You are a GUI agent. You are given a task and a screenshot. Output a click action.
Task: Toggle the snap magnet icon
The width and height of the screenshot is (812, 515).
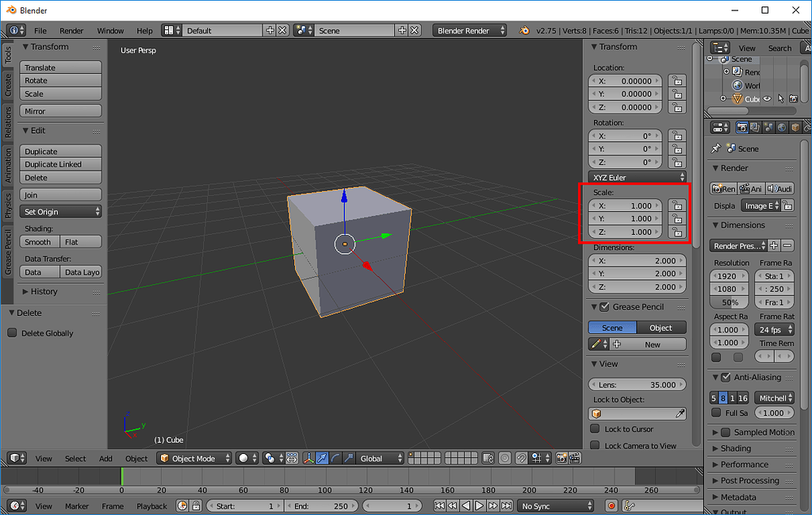coord(522,459)
